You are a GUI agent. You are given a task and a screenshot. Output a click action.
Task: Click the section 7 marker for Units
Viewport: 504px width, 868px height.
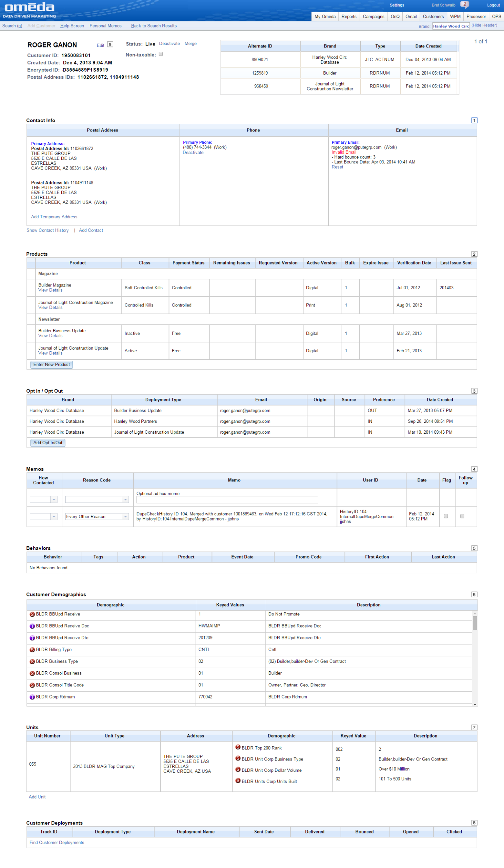(474, 728)
